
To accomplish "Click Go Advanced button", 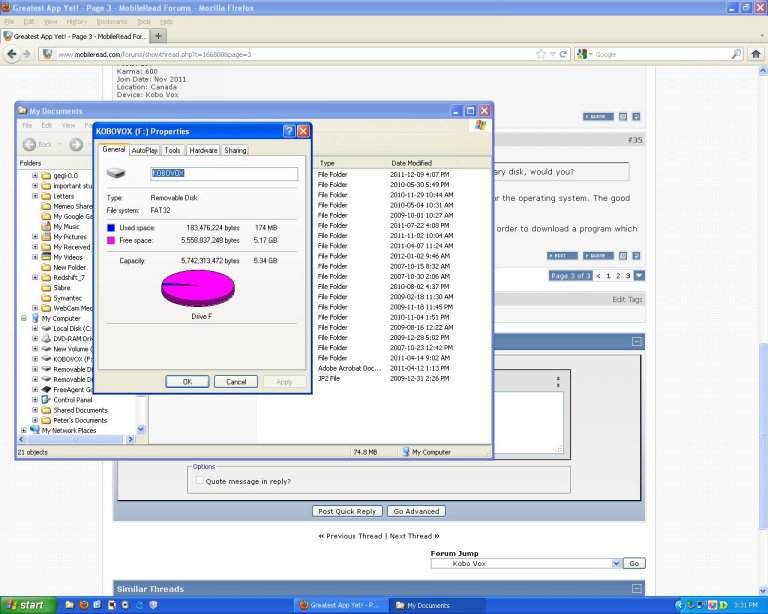I will pyautogui.click(x=416, y=511).
